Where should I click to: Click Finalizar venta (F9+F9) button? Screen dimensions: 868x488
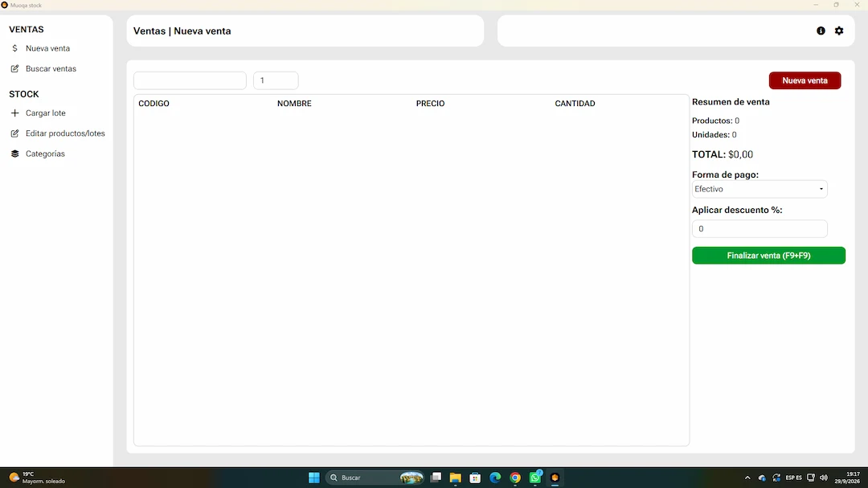click(768, 256)
